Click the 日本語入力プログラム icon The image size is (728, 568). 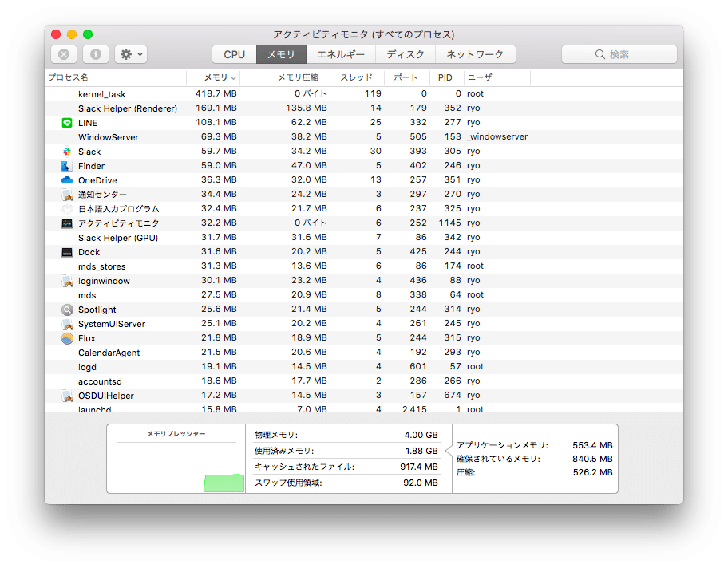coord(67,209)
